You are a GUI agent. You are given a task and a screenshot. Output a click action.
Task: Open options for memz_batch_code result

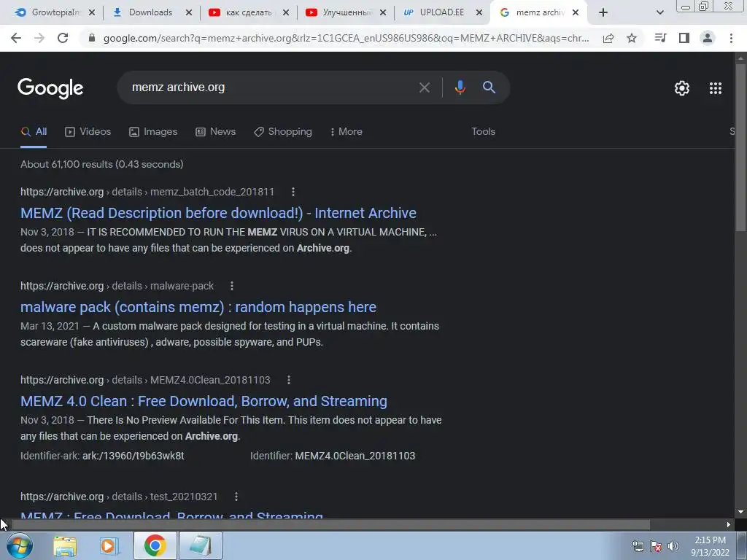point(293,192)
